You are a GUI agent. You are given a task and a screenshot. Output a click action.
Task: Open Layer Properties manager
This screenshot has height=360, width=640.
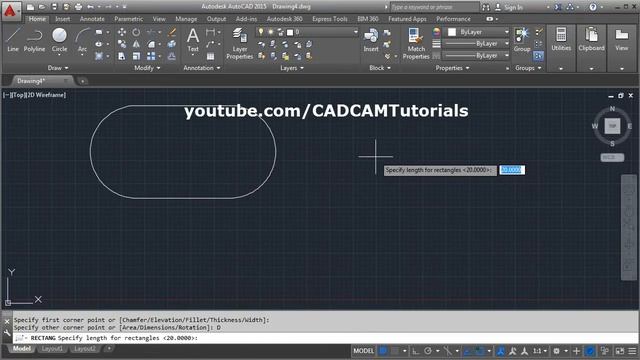tap(240, 44)
